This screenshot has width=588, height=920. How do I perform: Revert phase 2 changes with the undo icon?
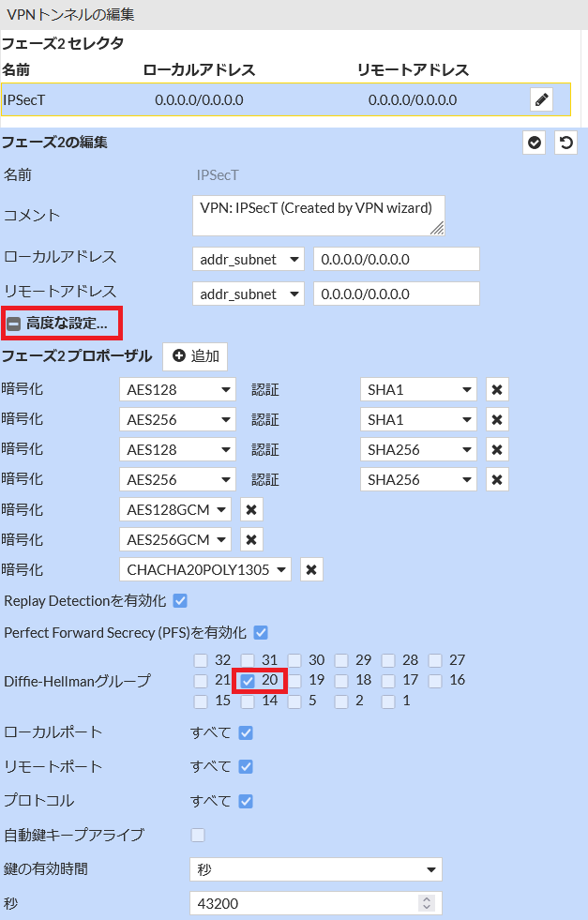pyautogui.click(x=565, y=143)
